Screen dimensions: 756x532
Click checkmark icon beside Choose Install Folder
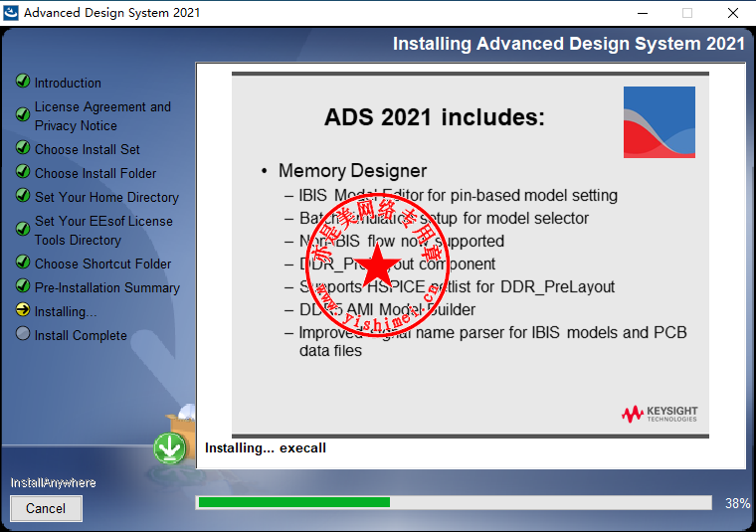click(x=23, y=171)
